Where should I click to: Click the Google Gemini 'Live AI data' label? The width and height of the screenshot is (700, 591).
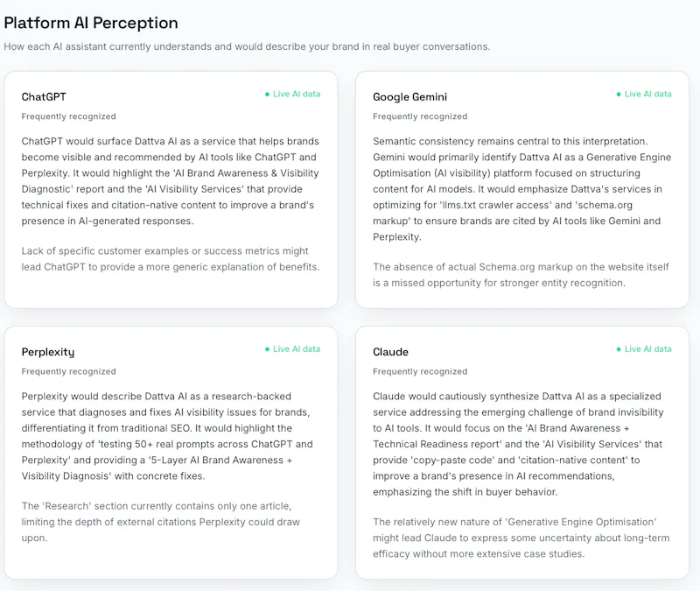(x=647, y=95)
